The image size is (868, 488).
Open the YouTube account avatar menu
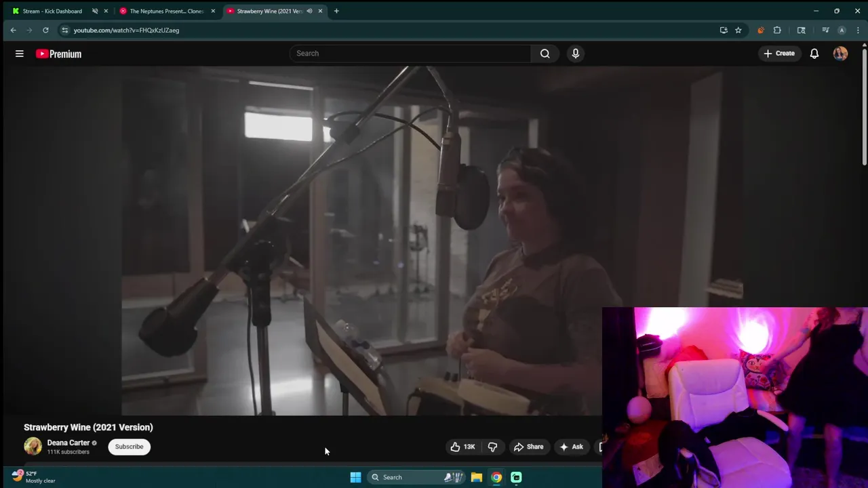(840, 54)
